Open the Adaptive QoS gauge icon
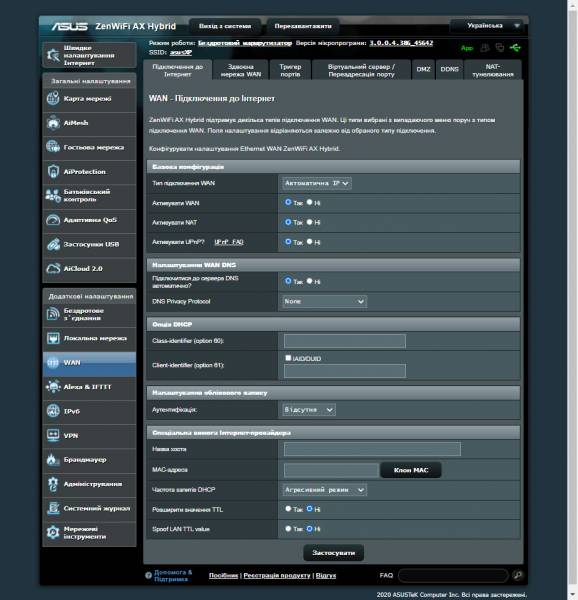The height and width of the screenshot is (600, 578). (53, 220)
